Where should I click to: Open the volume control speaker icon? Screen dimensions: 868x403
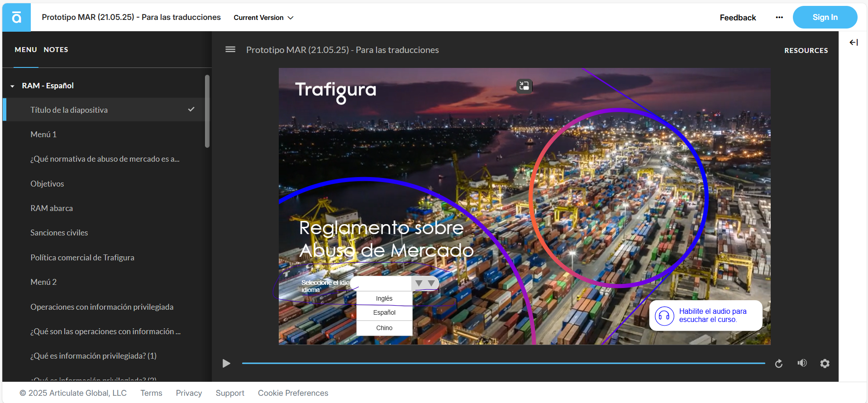point(802,363)
